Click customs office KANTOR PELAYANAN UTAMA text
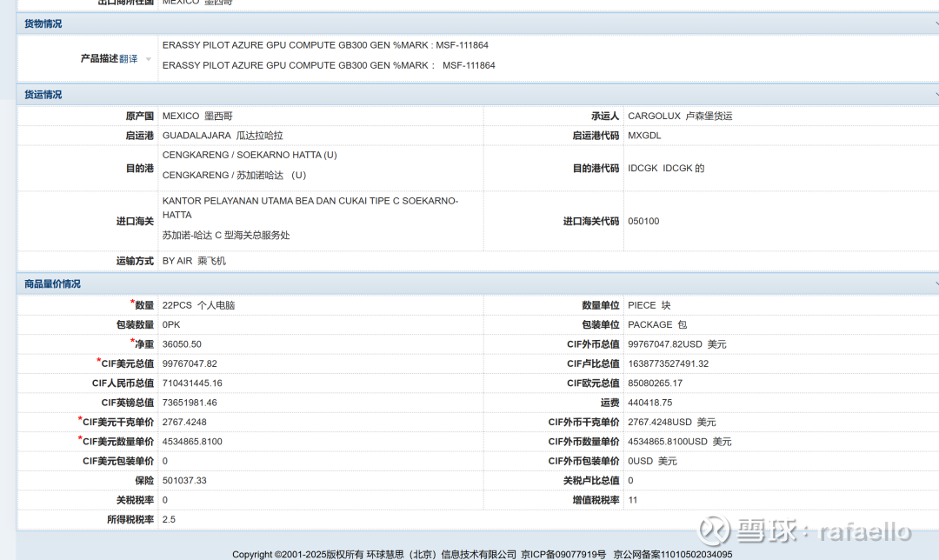The image size is (939, 560). click(310, 208)
